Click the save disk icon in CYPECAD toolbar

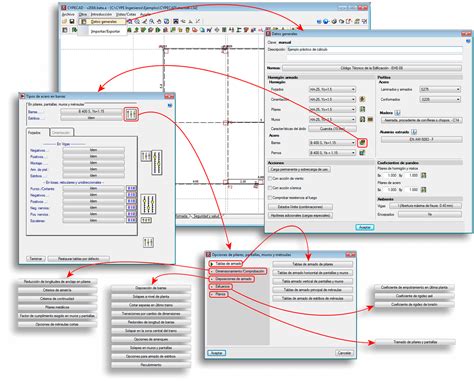(x=72, y=21)
